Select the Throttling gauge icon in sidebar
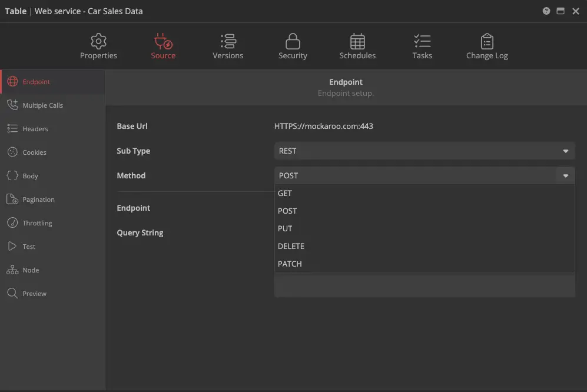587x392 pixels. pyautogui.click(x=12, y=223)
